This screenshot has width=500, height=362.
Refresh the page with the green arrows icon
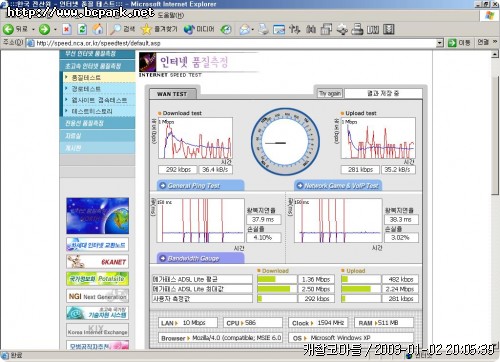click(x=82, y=29)
